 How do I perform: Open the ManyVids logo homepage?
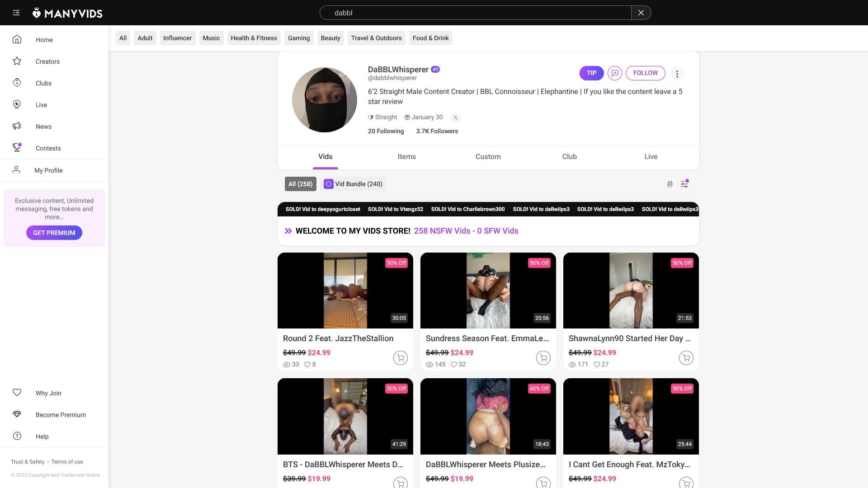(67, 13)
